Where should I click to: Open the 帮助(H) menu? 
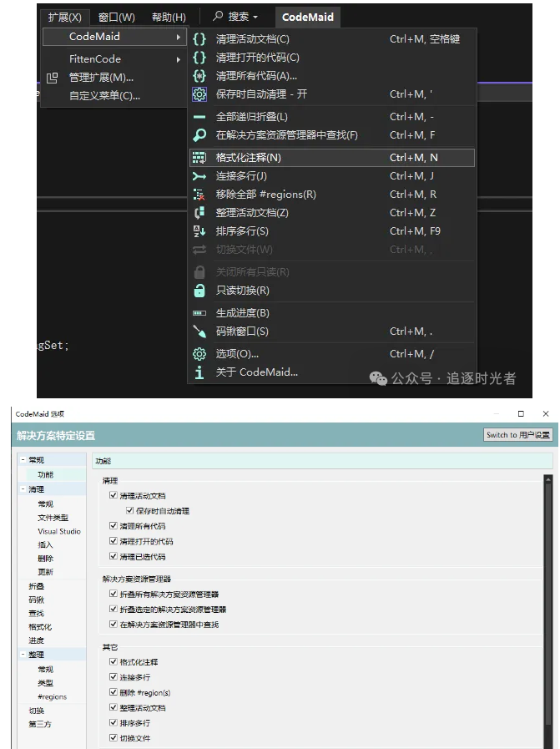tap(169, 18)
